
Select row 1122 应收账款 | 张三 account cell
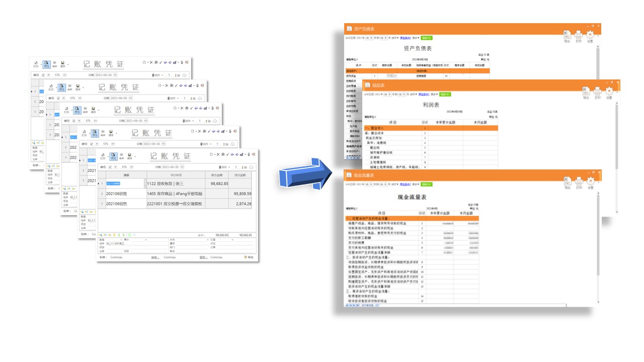[x=175, y=184]
